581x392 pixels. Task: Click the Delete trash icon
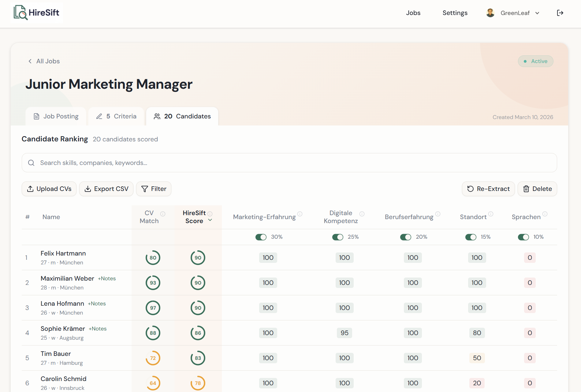[527, 189]
